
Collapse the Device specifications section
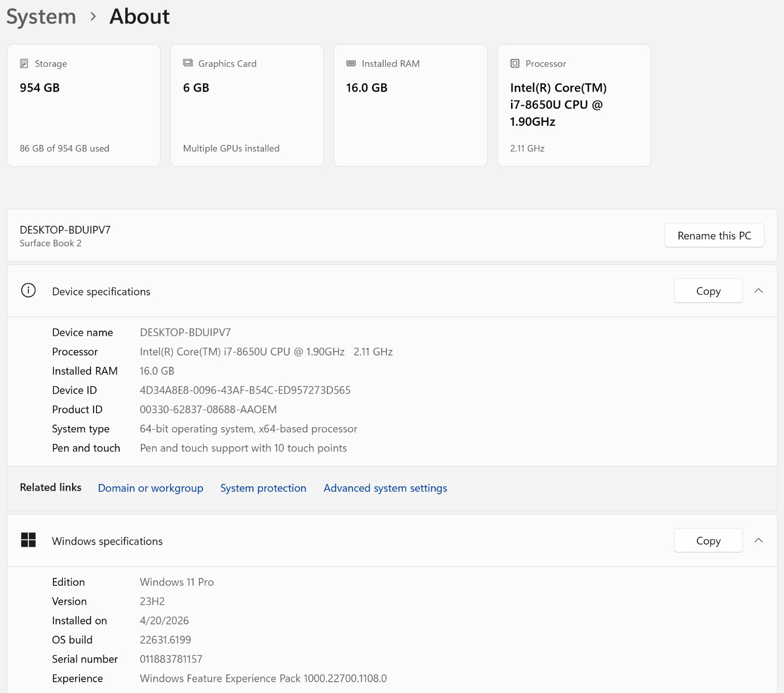pyautogui.click(x=759, y=291)
